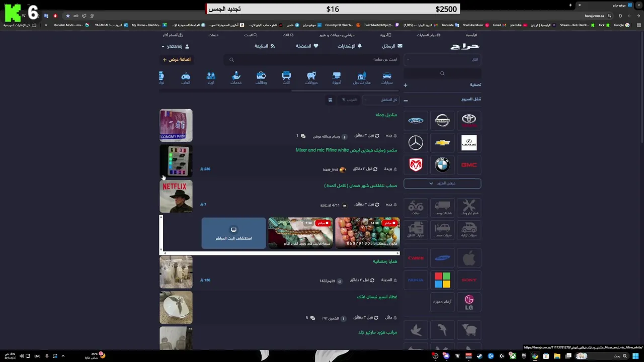Open the المفضلة favorites menu item
This screenshot has width=644, height=362.
307,46
